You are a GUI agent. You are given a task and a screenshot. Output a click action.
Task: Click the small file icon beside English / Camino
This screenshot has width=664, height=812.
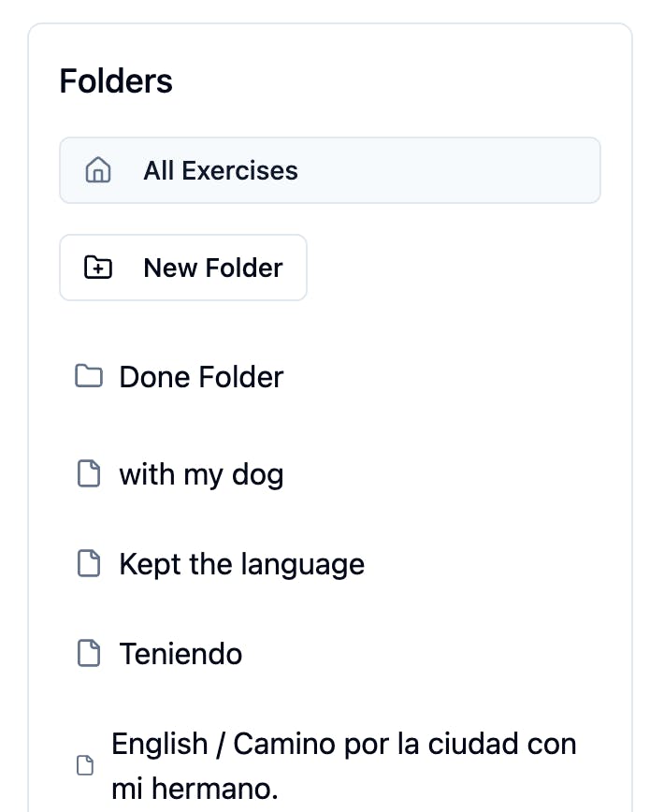pyautogui.click(x=85, y=766)
